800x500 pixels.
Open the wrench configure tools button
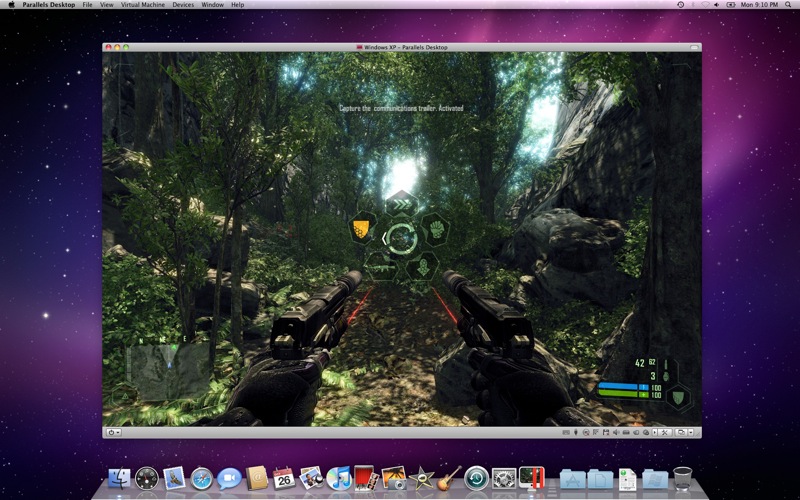[x=665, y=432]
